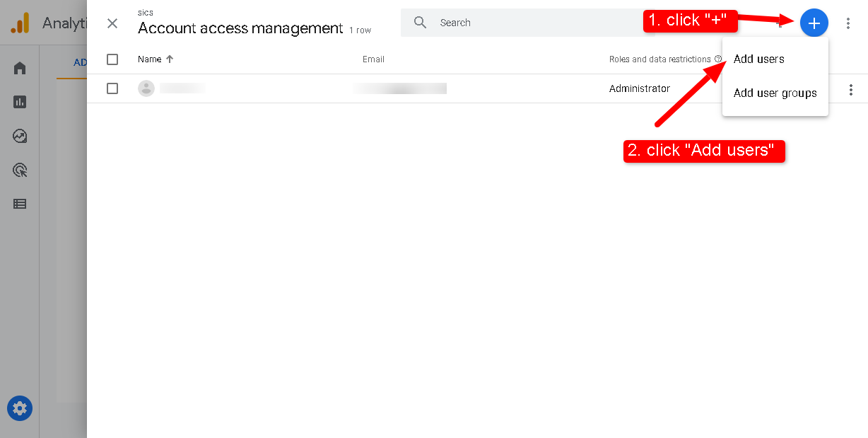Screen dimensions: 868x438
Task: Open Configure table icon in sidebar
Action: click(x=20, y=204)
